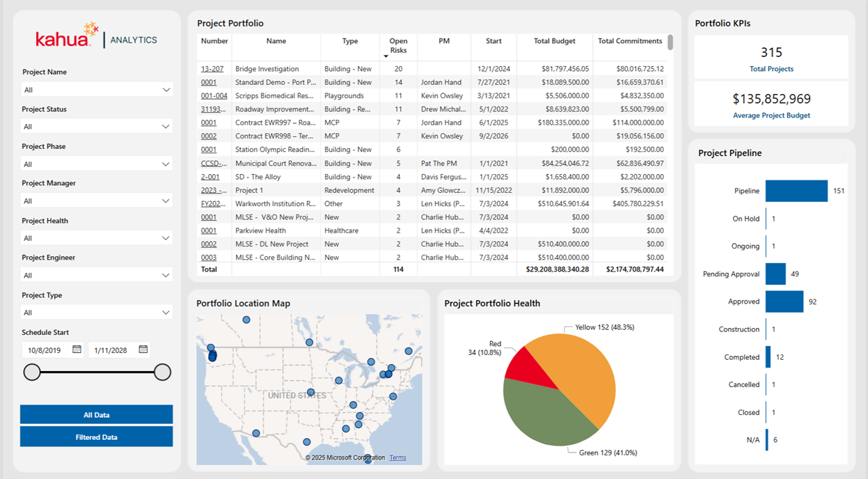Viewport: 868px width, 479px height.
Task: Sort table by Total Budget column header
Action: [x=554, y=41]
